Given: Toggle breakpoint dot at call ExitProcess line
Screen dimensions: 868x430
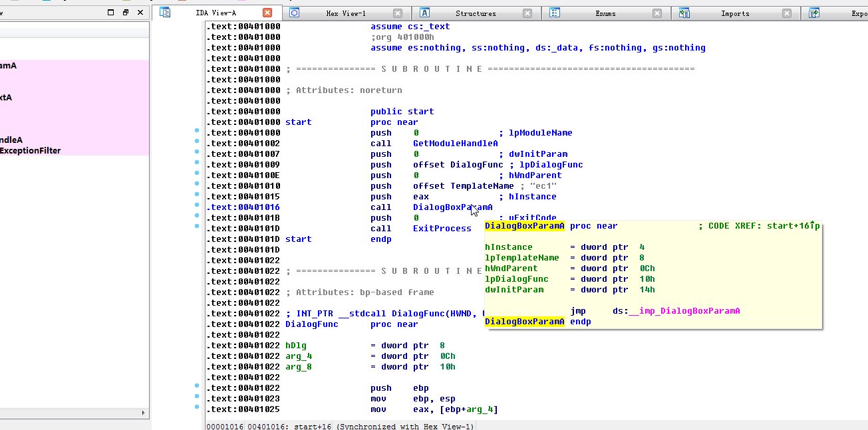Looking at the screenshot, I should pos(197,227).
